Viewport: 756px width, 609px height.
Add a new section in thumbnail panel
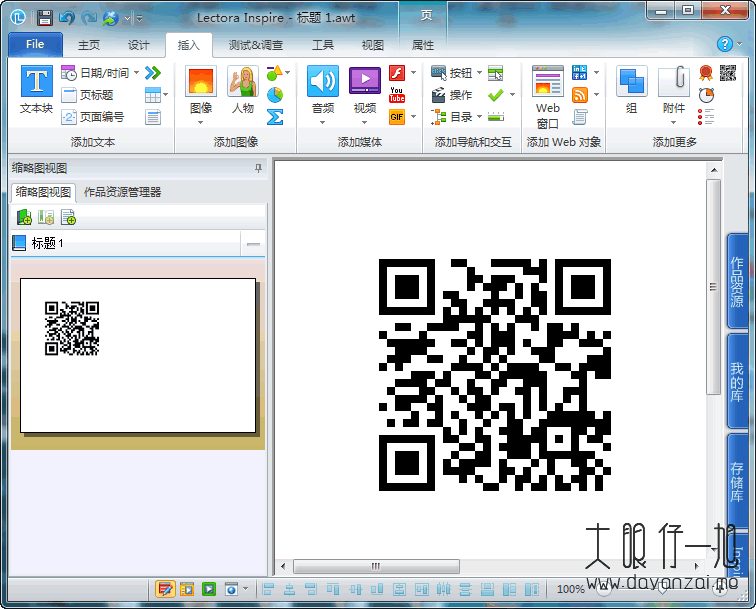pyautogui.click(x=46, y=217)
